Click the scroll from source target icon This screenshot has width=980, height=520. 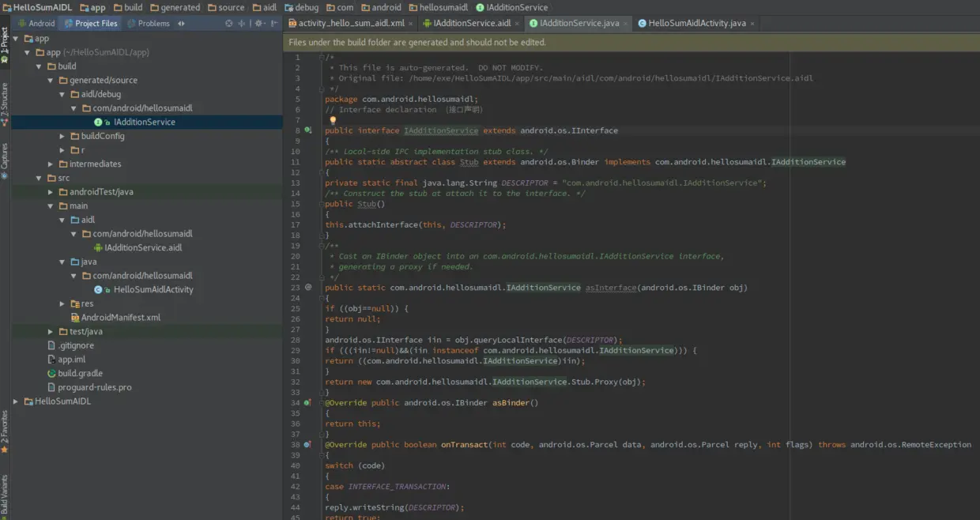coord(229,24)
